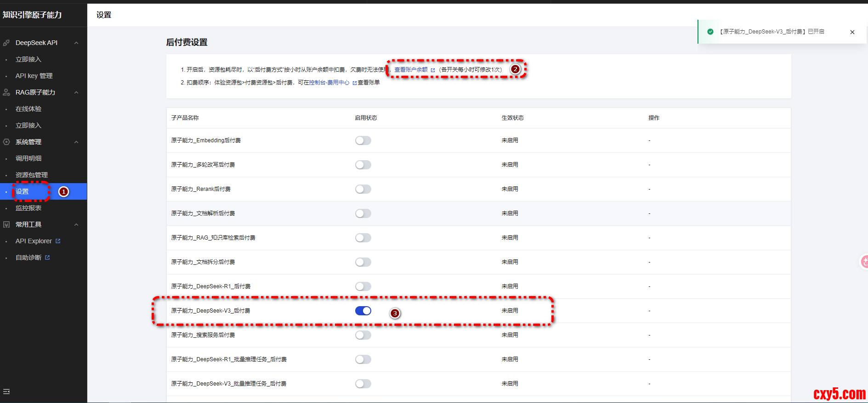Enable 原子能力_RAG_知识库检索后付费 switch
Screen dimensions: 868x403
click(x=363, y=238)
